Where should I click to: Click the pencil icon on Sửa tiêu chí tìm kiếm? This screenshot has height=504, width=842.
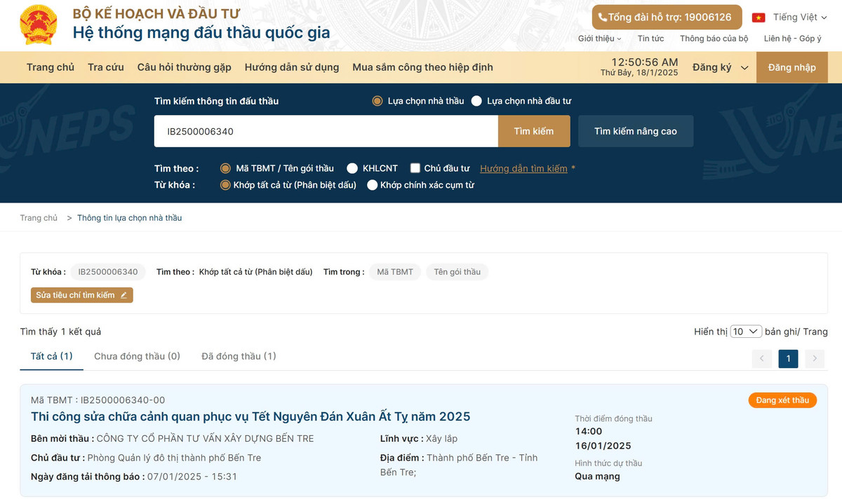[125, 295]
